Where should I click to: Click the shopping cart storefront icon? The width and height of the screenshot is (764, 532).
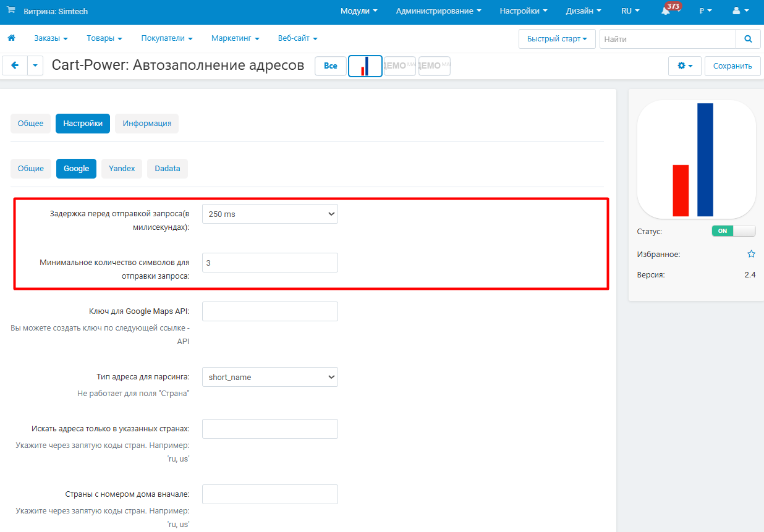[11, 11]
